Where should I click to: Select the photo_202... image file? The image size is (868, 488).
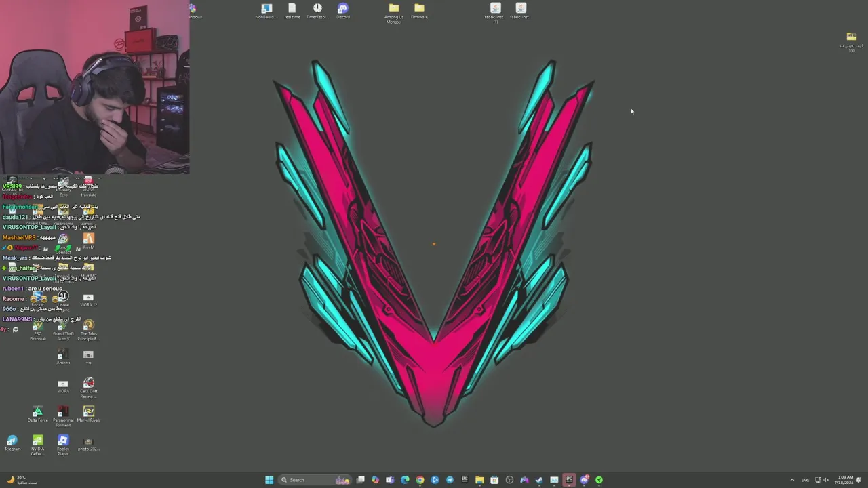click(x=88, y=443)
